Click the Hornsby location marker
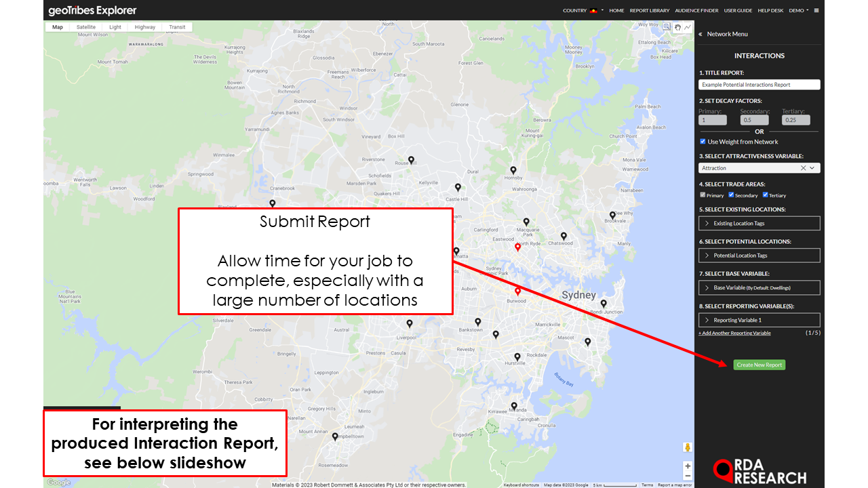This screenshot has height=488, width=868. click(x=513, y=170)
